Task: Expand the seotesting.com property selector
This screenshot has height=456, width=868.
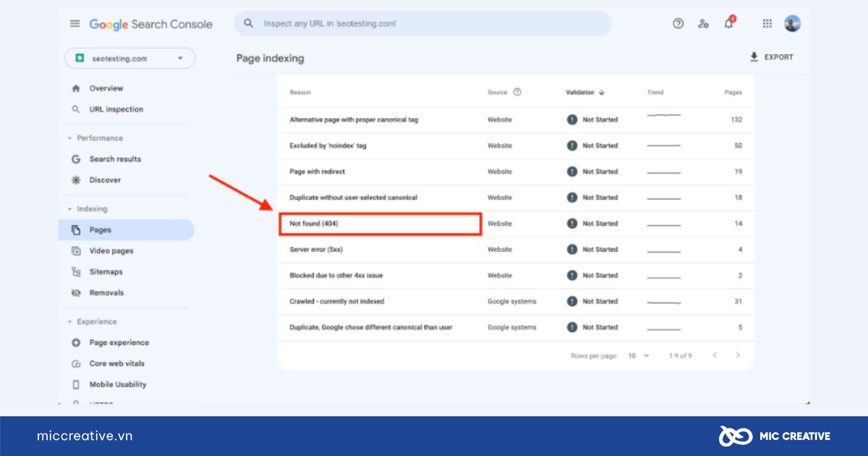Action: click(x=130, y=59)
